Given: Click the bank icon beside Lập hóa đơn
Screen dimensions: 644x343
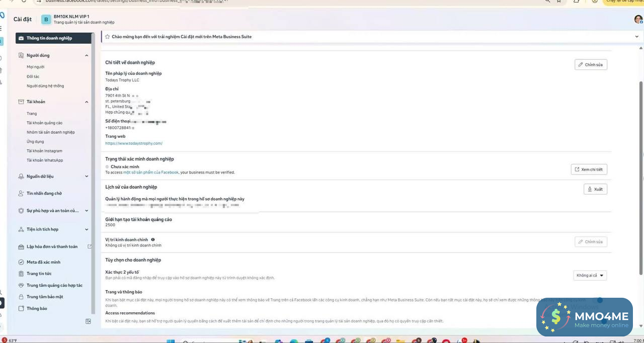Looking at the screenshot, I should click(21, 247).
